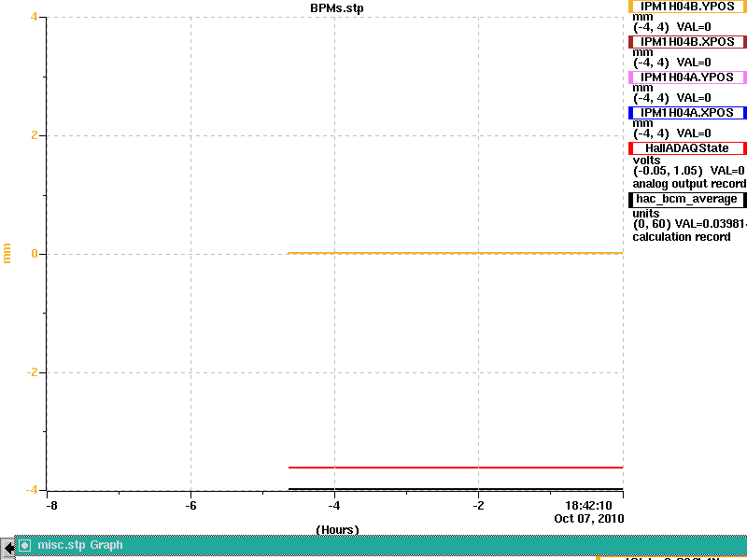Click the 'volts' unit under HallADAQState
Screen dimensions: 747x560
pyautogui.click(x=646, y=160)
